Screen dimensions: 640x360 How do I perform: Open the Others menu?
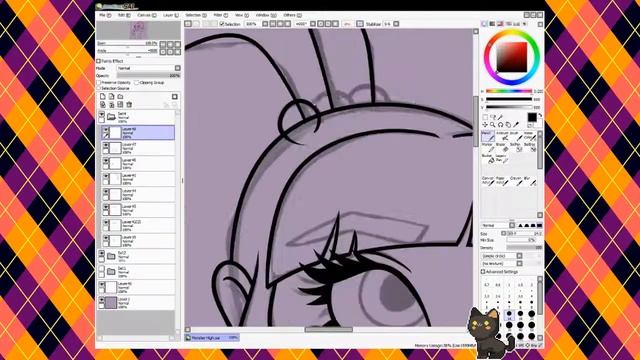pyautogui.click(x=293, y=15)
